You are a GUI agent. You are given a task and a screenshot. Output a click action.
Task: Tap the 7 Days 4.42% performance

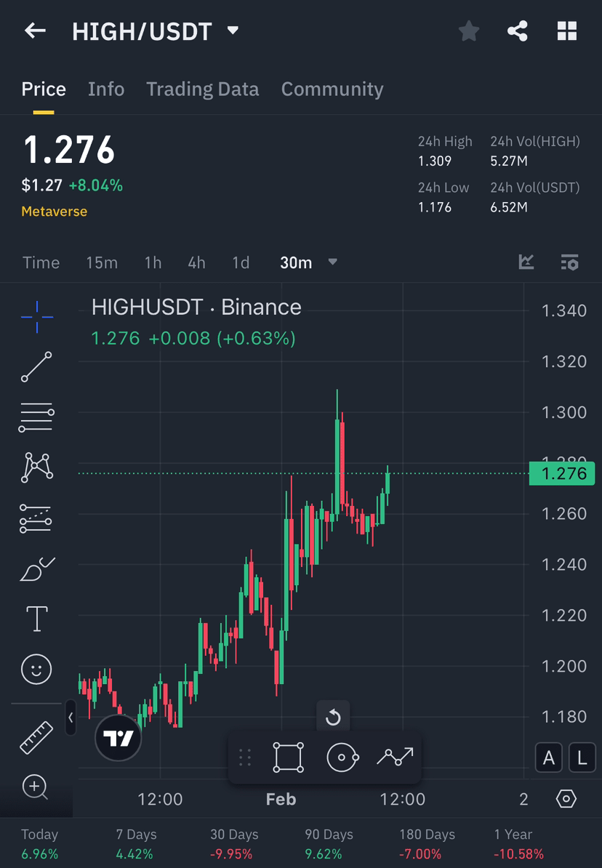click(136, 843)
